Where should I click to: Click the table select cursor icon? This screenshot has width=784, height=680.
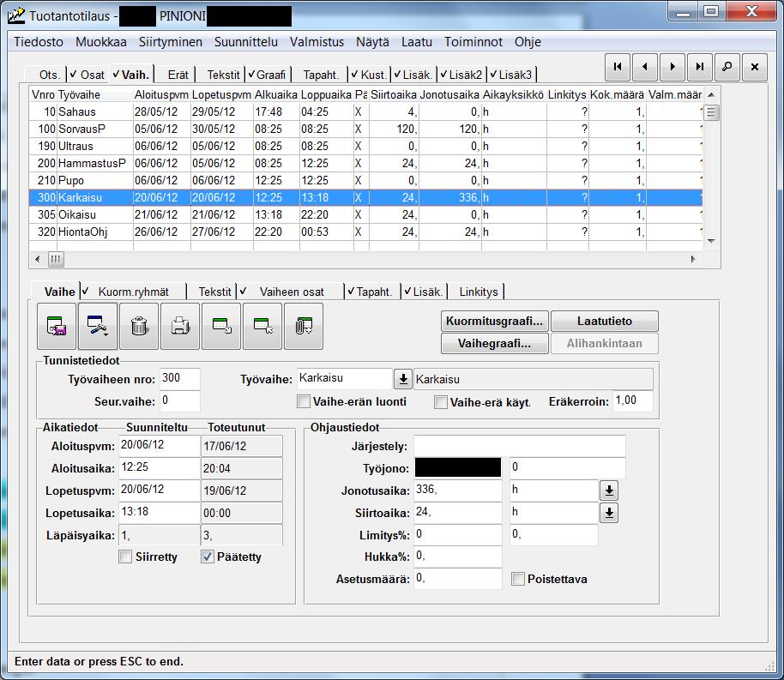point(262,326)
